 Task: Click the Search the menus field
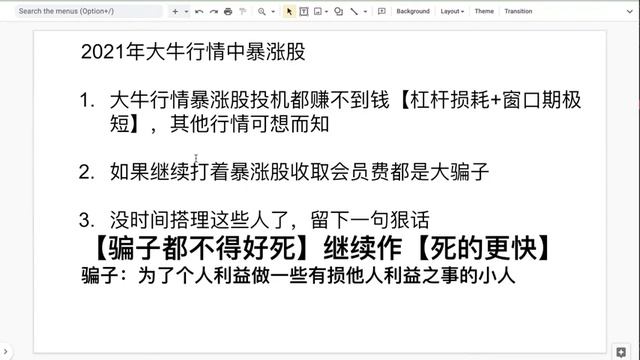click(x=89, y=11)
